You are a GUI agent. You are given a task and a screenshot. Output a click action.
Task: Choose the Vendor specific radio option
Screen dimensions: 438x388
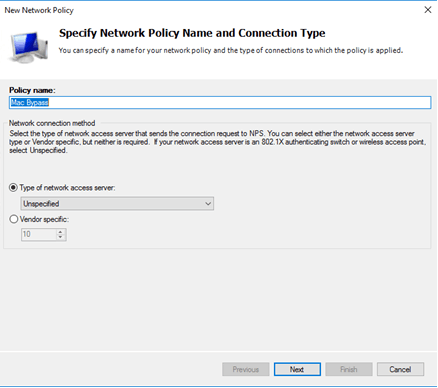click(13, 219)
